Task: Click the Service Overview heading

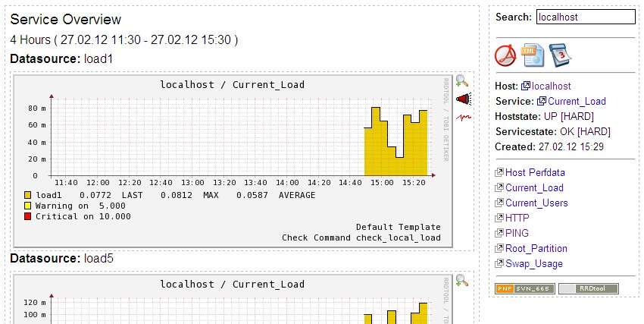Action: click(66, 19)
